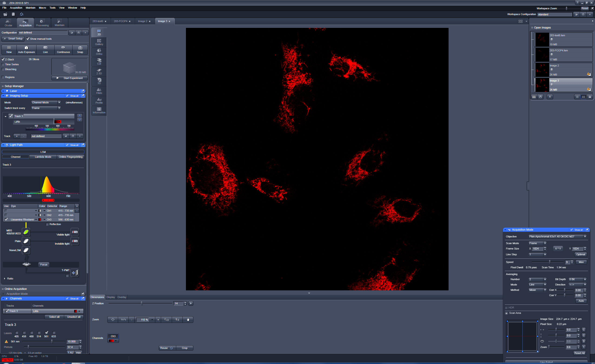Open Gallery view

tap(99, 42)
